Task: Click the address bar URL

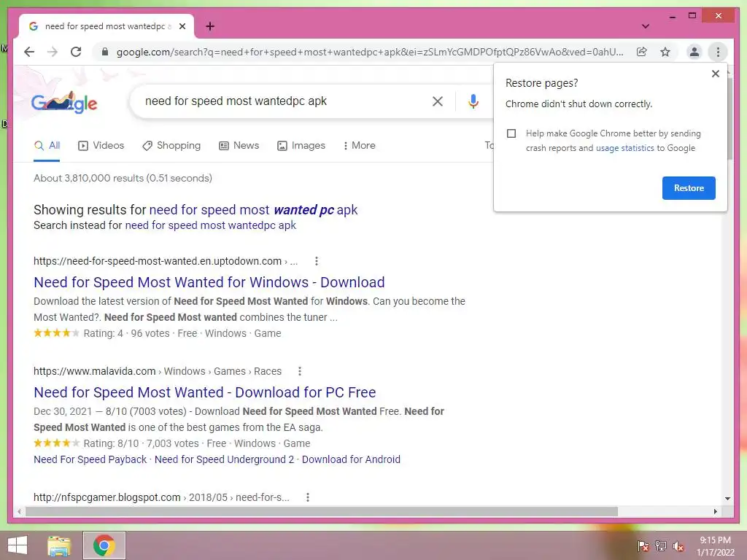Action: (x=370, y=52)
